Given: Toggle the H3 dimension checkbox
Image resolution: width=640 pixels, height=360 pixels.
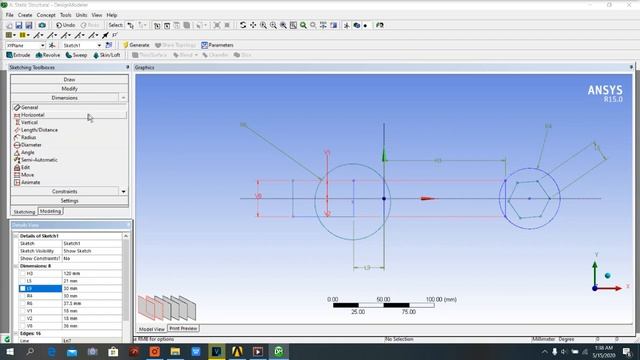Looking at the screenshot, I should click(22, 273).
